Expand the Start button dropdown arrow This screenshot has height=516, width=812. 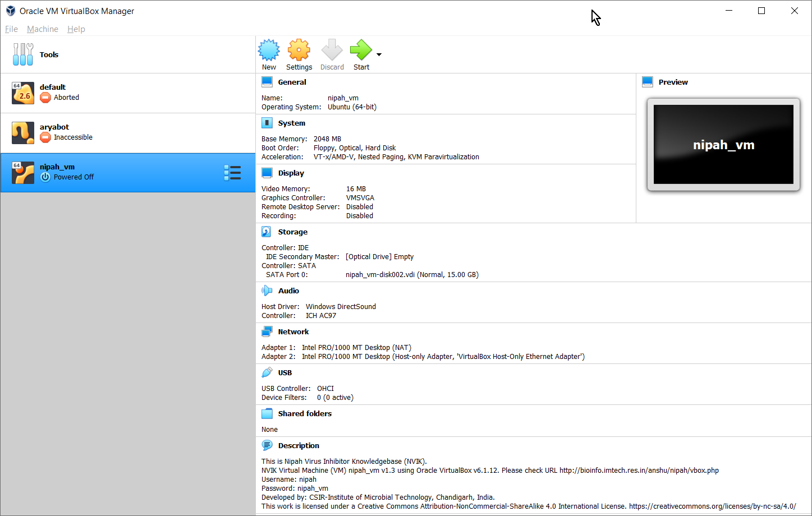(379, 54)
